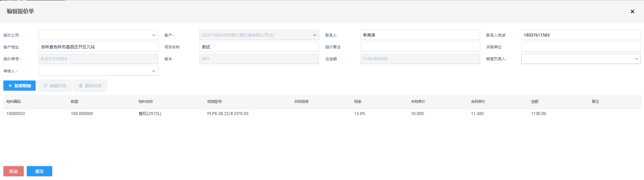The width and height of the screenshot is (644, 180).
Task: Select the row cell 10000032
Action: 16,114
